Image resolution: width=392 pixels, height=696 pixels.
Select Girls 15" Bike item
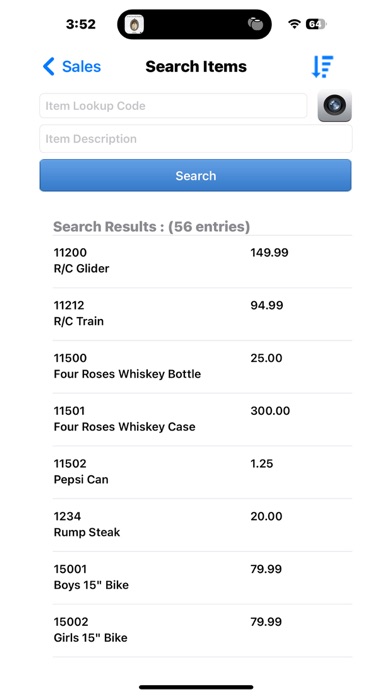coord(202,630)
